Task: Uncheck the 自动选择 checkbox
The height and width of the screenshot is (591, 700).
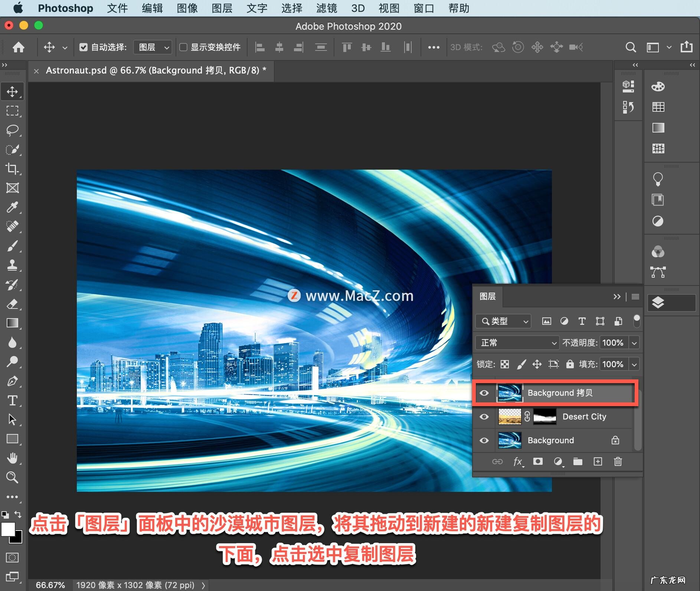Action: click(x=84, y=47)
